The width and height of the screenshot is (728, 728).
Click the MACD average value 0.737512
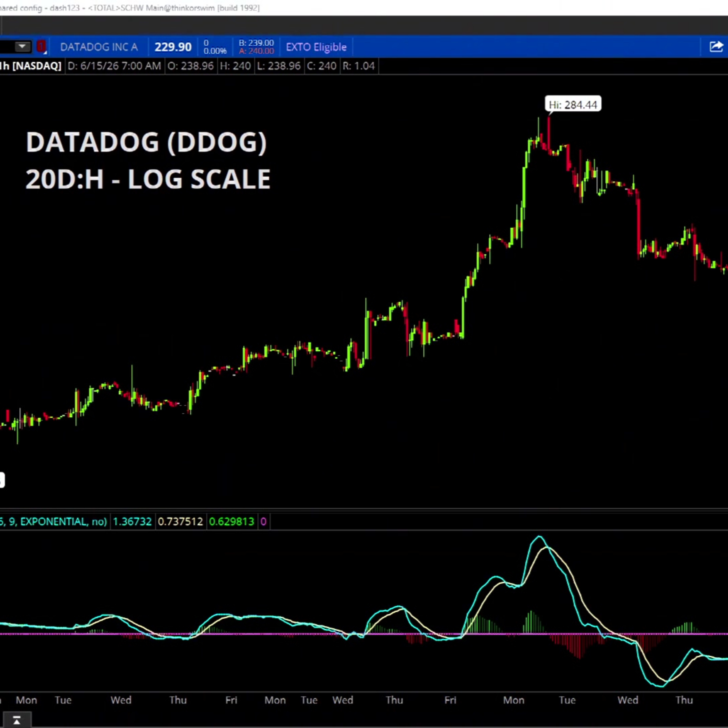point(181,521)
